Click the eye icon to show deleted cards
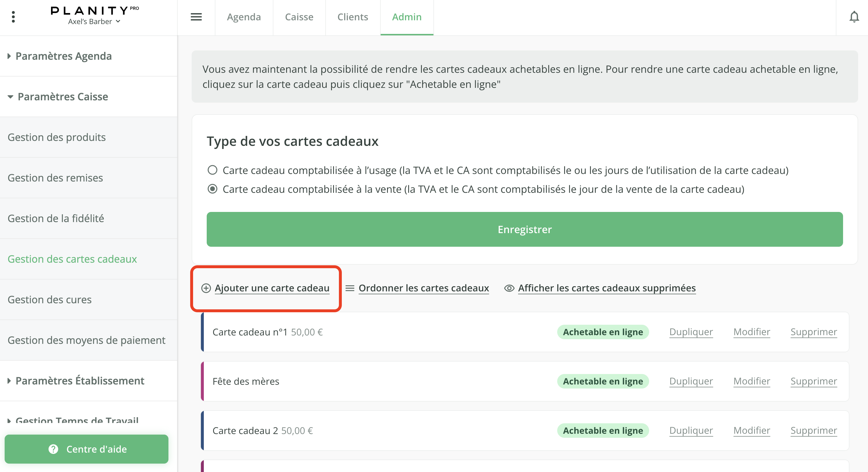The width and height of the screenshot is (868, 472). (509, 288)
